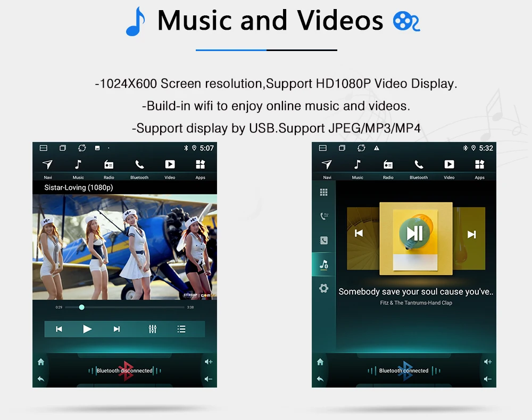
Task: Click Bluetooth status icon beside 5:32
Action: click(465, 148)
